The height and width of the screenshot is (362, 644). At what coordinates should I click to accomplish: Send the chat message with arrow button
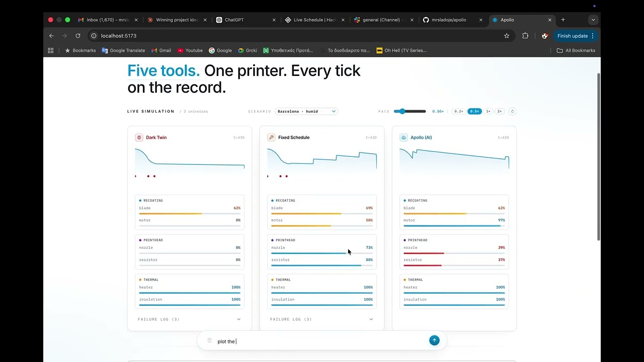coord(434,340)
